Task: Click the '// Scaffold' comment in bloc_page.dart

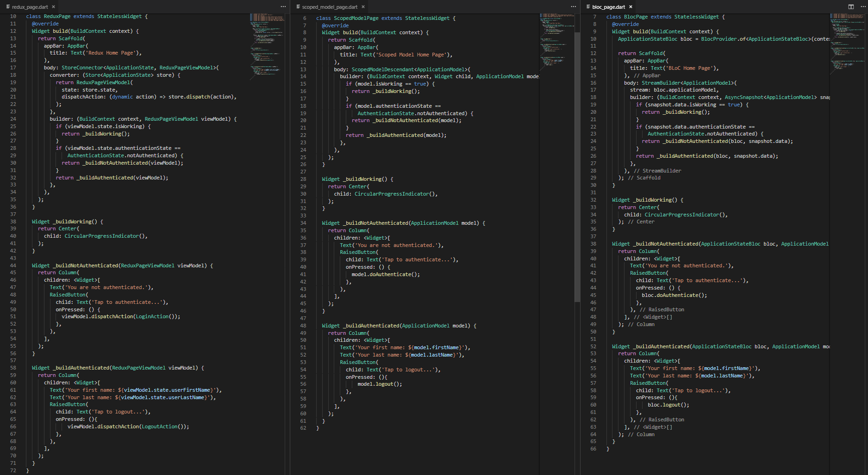Action: pos(644,178)
